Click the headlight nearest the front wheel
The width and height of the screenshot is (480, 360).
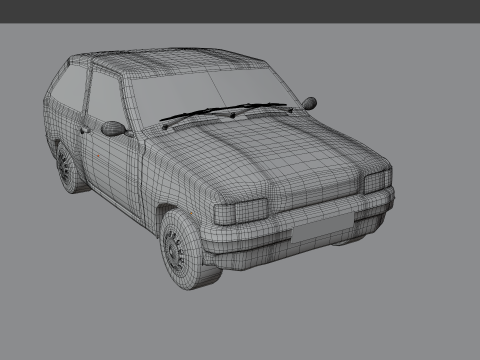[241, 212]
